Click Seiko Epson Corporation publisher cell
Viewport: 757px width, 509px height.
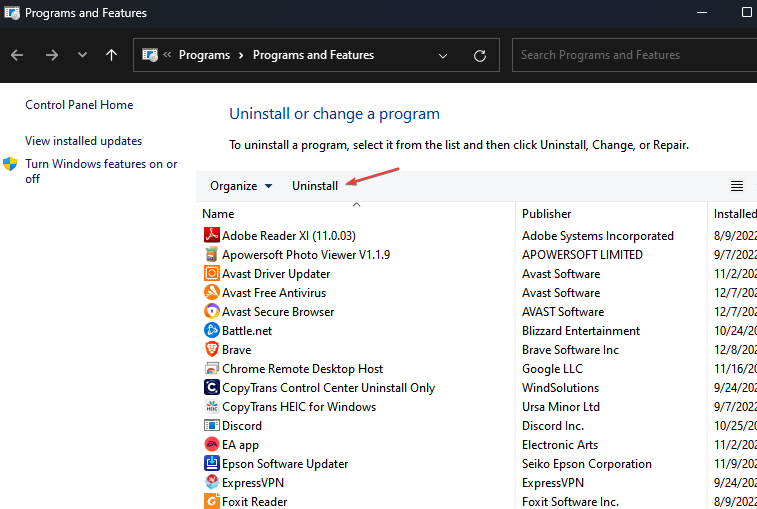pos(587,464)
